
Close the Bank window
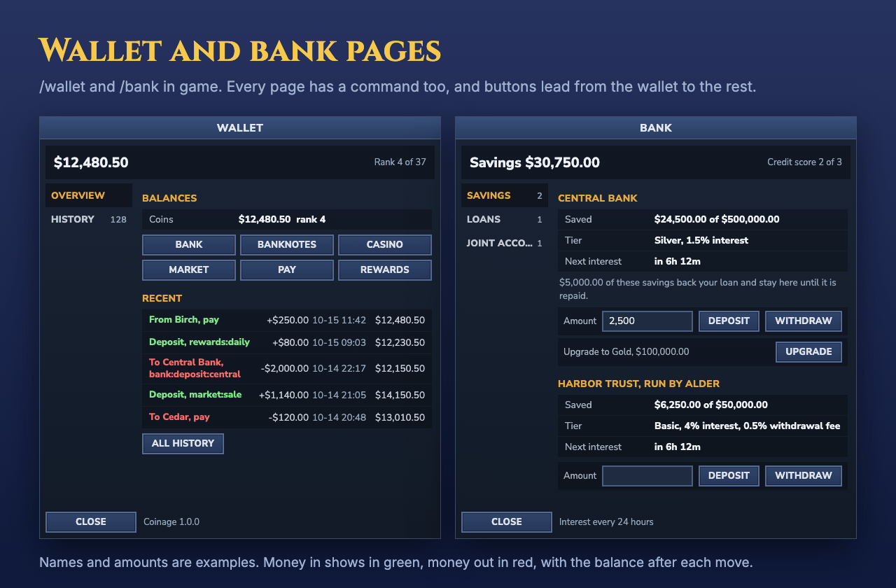tap(507, 522)
